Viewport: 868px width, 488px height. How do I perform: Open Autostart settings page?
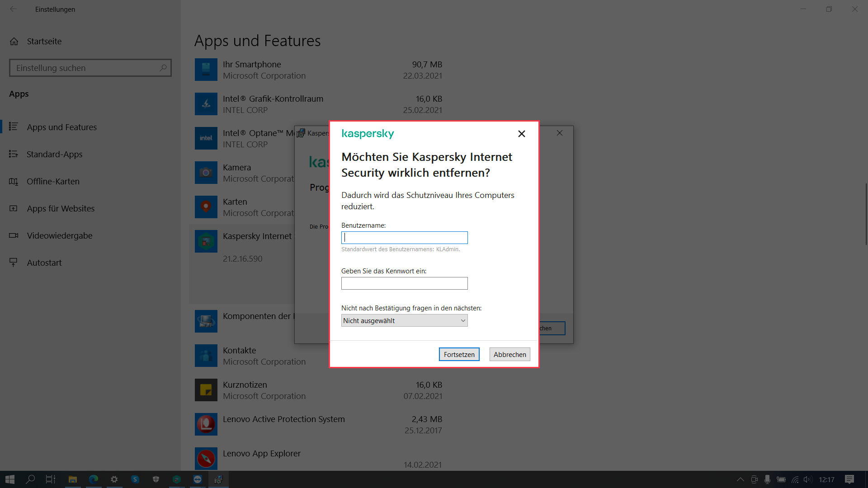44,263
